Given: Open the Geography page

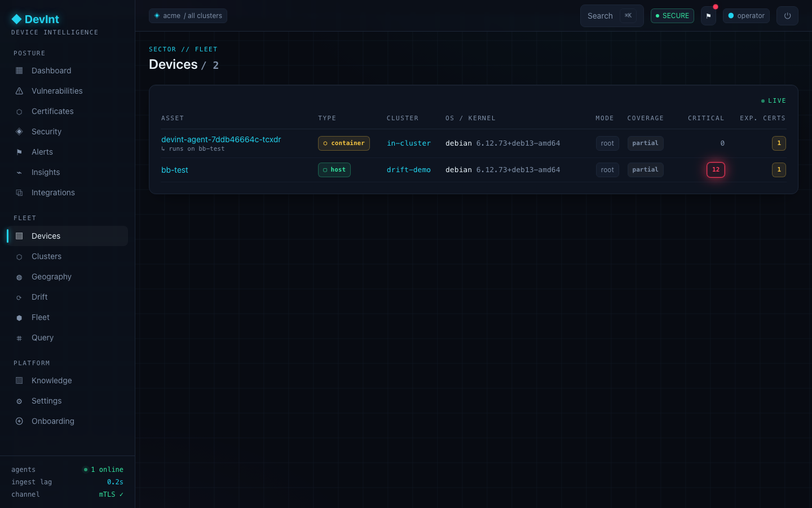Looking at the screenshot, I should (68, 277).
